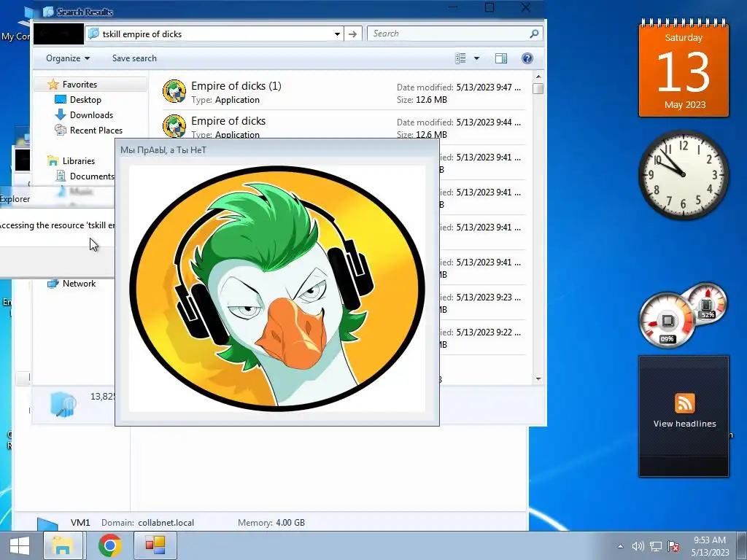Click the result row modified 5/13/2023 9:22
Screen dimensions: 747x560
point(482,337)
